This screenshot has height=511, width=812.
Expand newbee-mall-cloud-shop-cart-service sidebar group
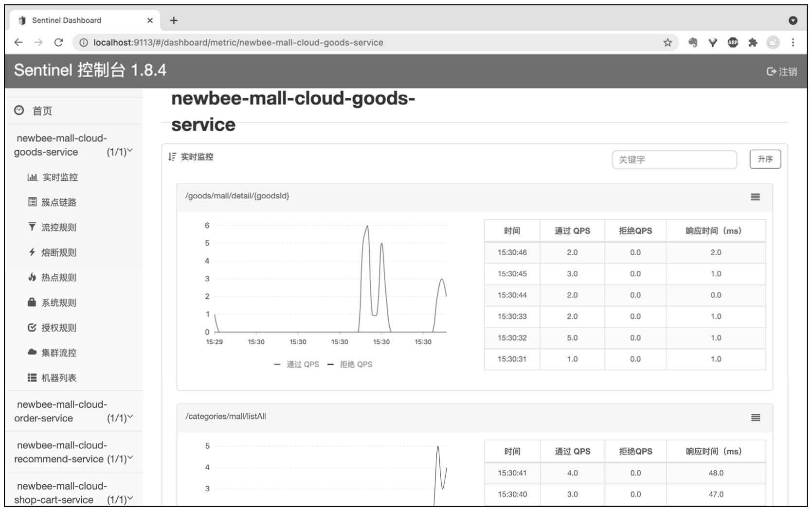[73, 493]
